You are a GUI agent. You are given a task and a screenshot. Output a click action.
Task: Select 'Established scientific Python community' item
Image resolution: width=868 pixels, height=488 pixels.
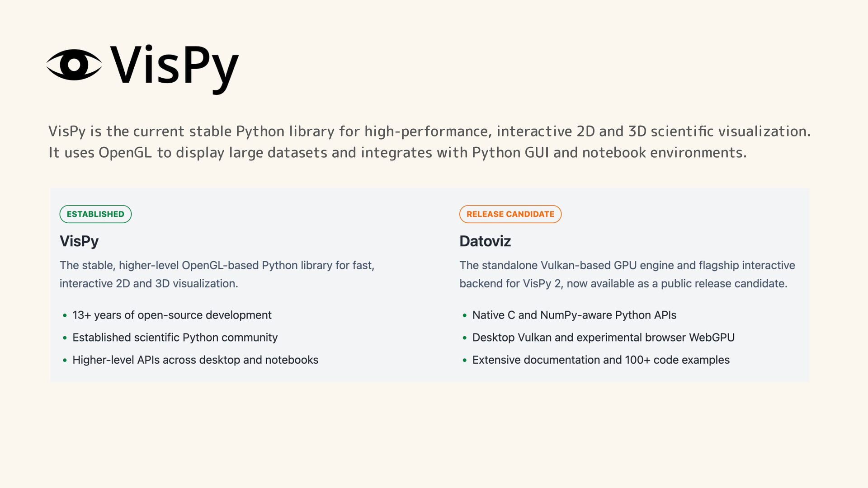tap(175, 338)
